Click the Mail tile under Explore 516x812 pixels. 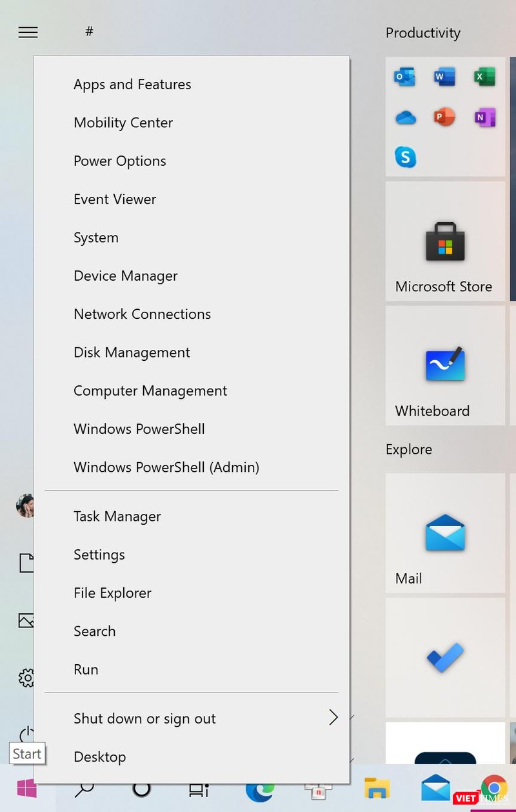(445, 533)
